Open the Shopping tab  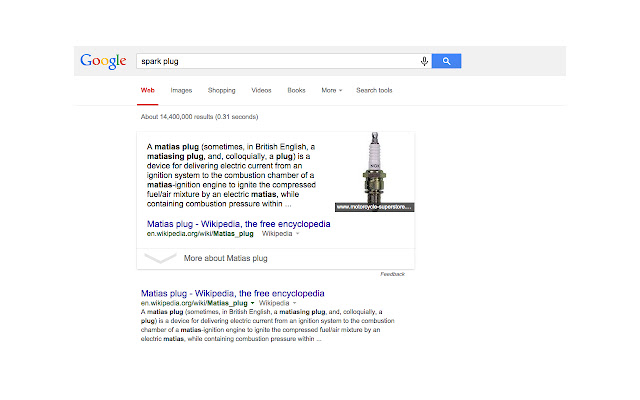(221, 90)
